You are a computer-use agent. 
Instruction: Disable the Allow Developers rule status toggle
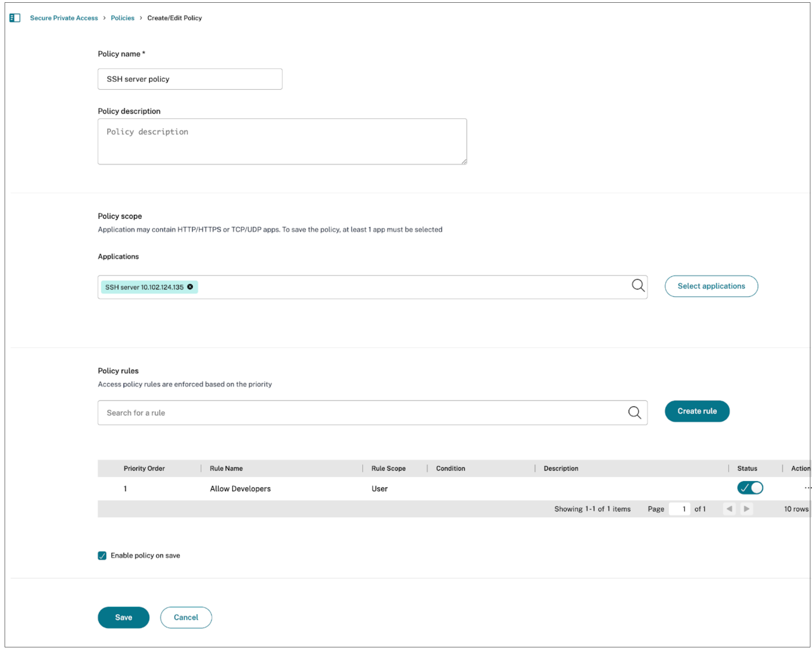750,488
